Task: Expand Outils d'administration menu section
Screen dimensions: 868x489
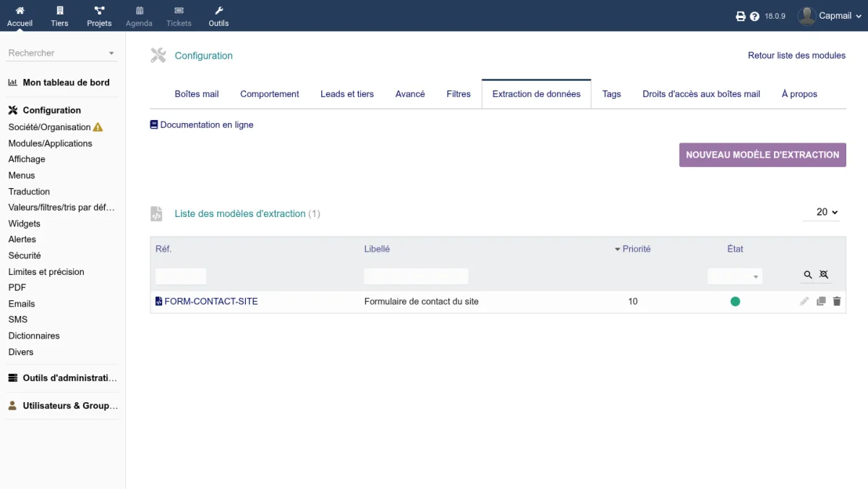Action: pyautogui.click(x=62, y=378)
